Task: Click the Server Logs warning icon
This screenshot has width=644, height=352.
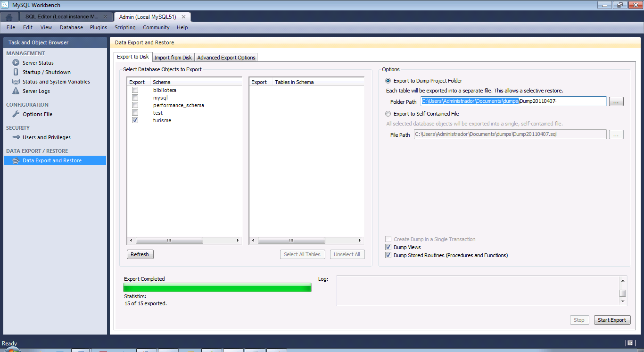Action: (x=16, y=91)
